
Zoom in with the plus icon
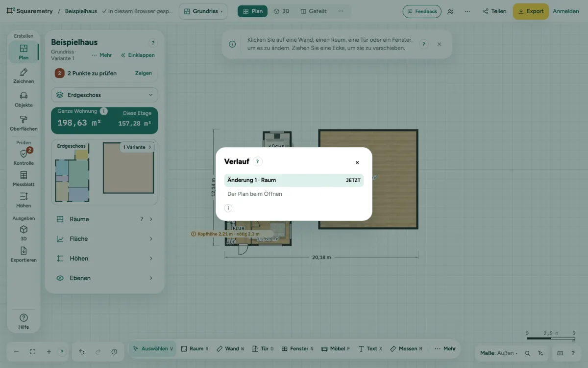coord(49,352)
